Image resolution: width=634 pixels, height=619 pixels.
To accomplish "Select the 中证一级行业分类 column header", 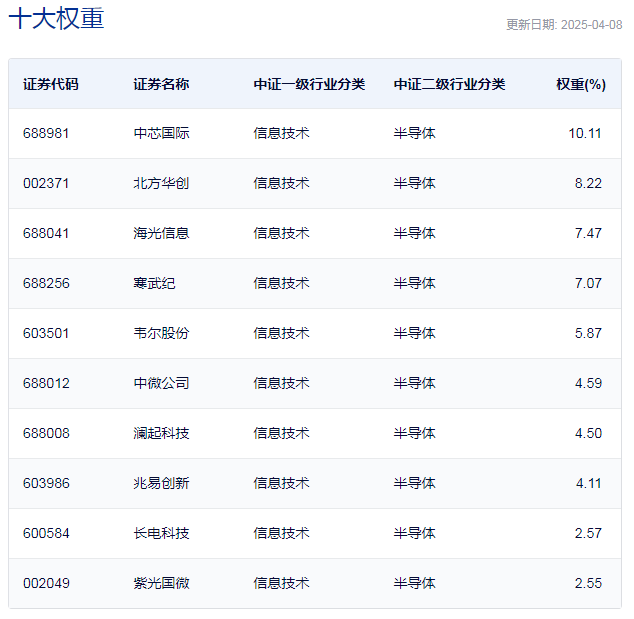I will (x=309, y=84).
